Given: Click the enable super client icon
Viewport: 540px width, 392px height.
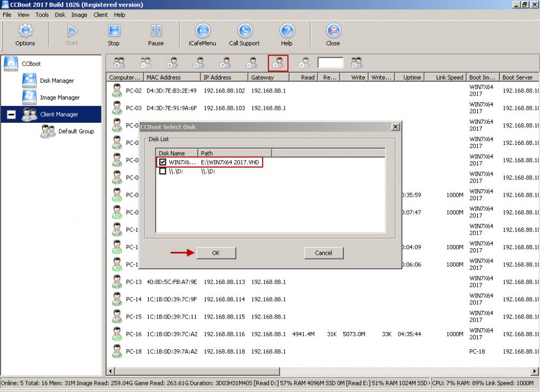Looking at the screenshot, I should [x=278, y=63].
